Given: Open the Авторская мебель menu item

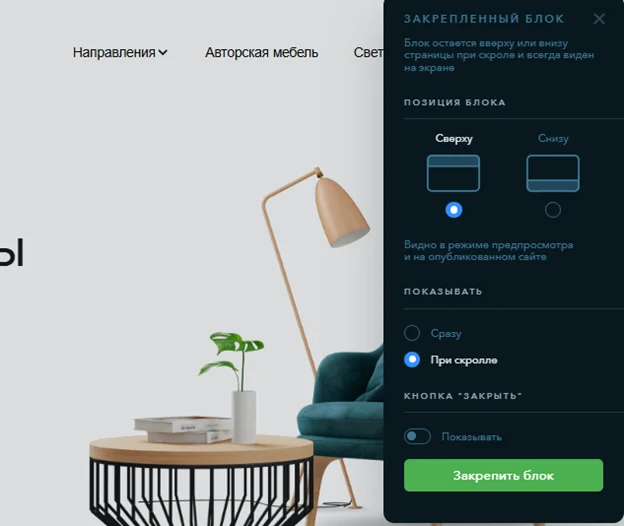Looking at the screenshot, I should (x=261, y=52).
